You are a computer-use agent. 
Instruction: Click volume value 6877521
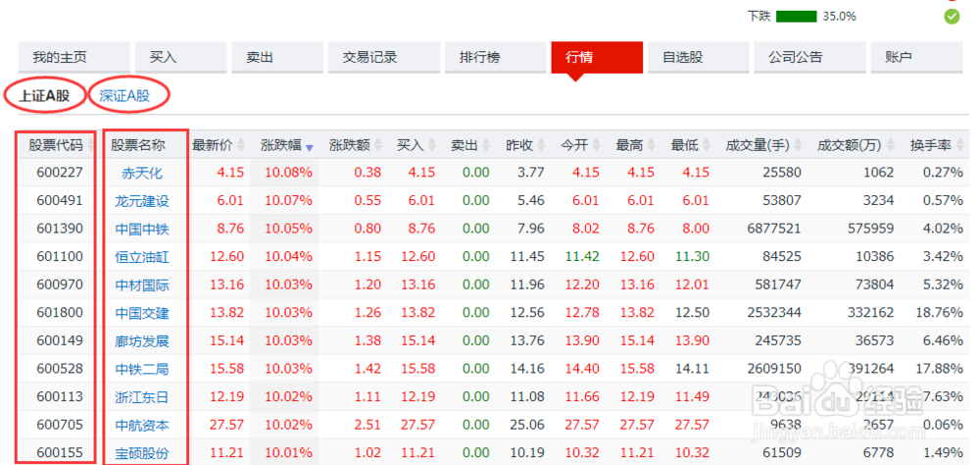point(774,229)
